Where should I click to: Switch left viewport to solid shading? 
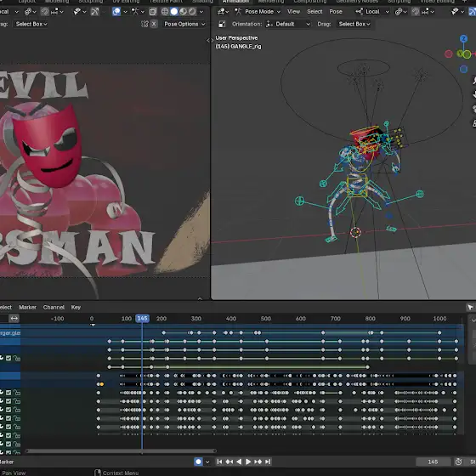(174, 12)
